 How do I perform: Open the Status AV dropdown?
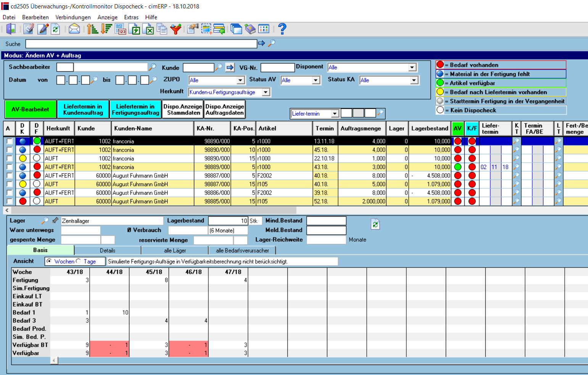[316, 80]
